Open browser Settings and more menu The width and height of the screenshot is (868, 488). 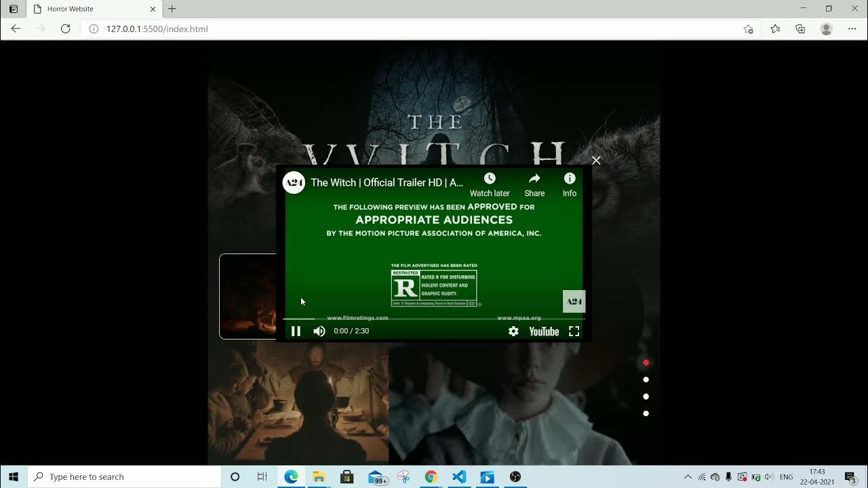(x=852, y=28)
